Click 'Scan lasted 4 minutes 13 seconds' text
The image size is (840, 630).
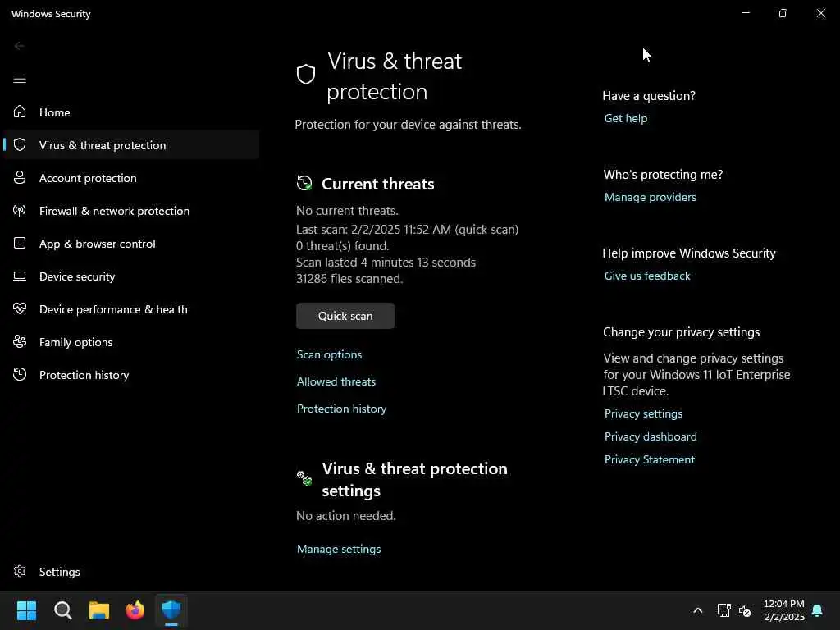(386, 262)
